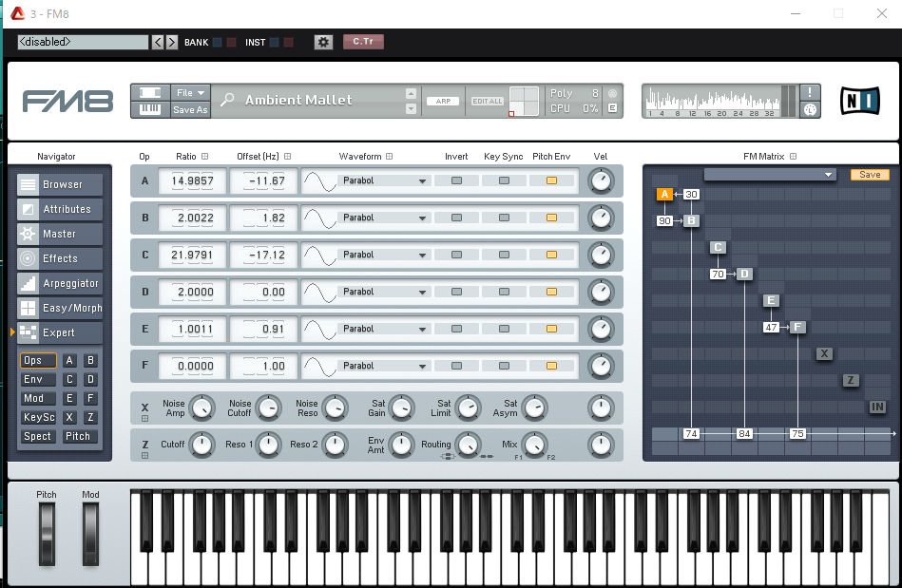Toggle Key Sync for operator B
The image size is (902, 588).
click(504, 218)
